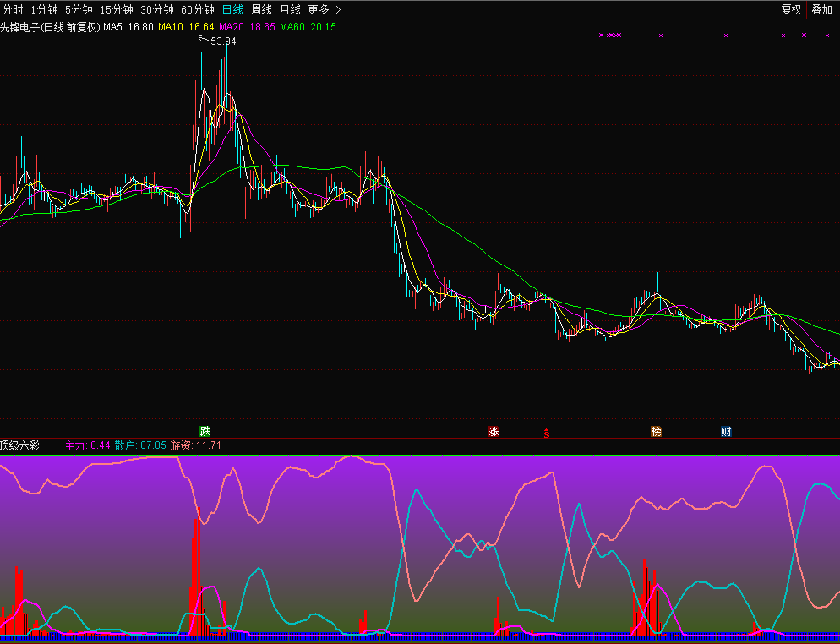Switch to 15分钟 chart period

(x=117, y=9)
